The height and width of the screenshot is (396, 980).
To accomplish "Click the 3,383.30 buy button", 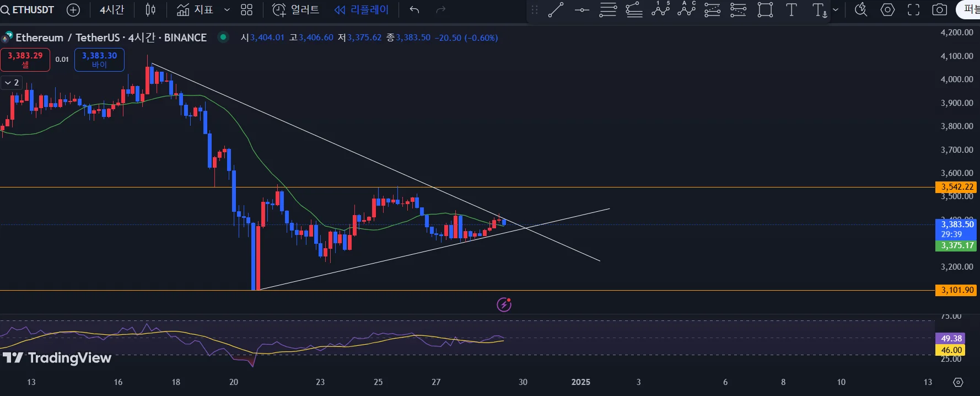I will click(99, 60).
